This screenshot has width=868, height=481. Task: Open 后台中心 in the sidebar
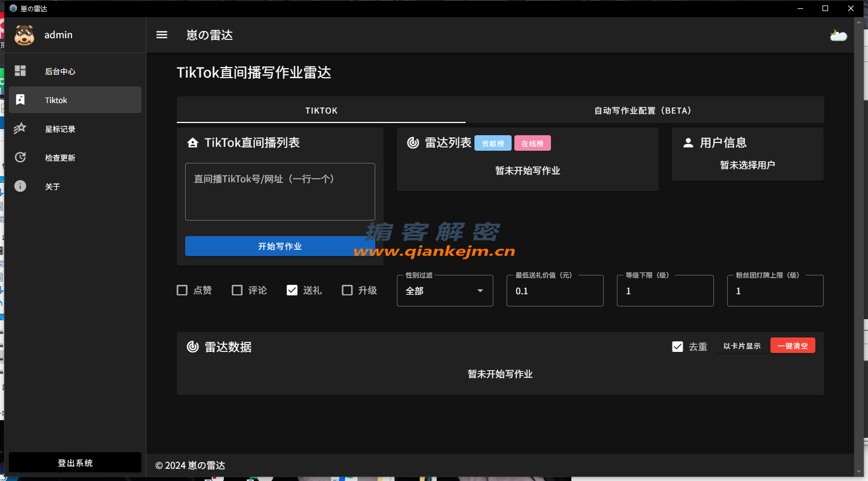(x=75, y=71)
